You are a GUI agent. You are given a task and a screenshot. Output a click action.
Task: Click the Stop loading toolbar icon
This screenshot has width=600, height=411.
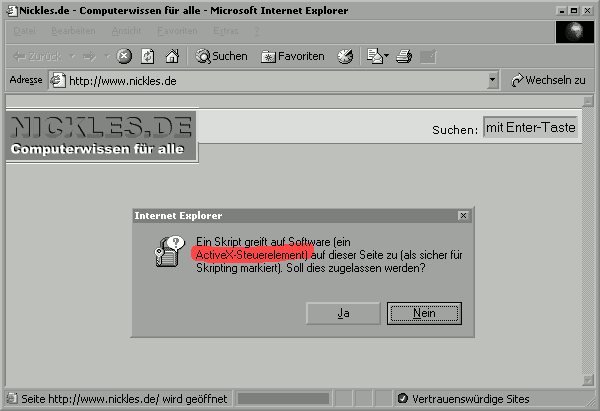pyautogui.click(x=124, y=57)
